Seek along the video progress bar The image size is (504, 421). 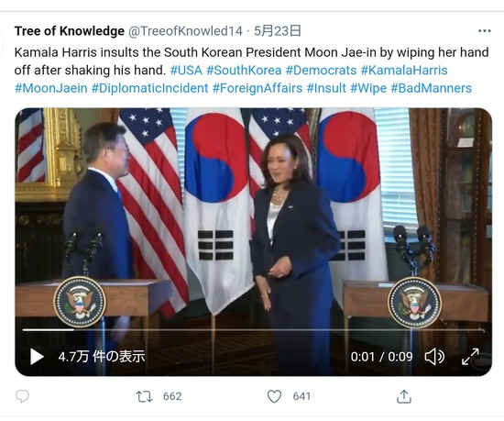point(253,330)
